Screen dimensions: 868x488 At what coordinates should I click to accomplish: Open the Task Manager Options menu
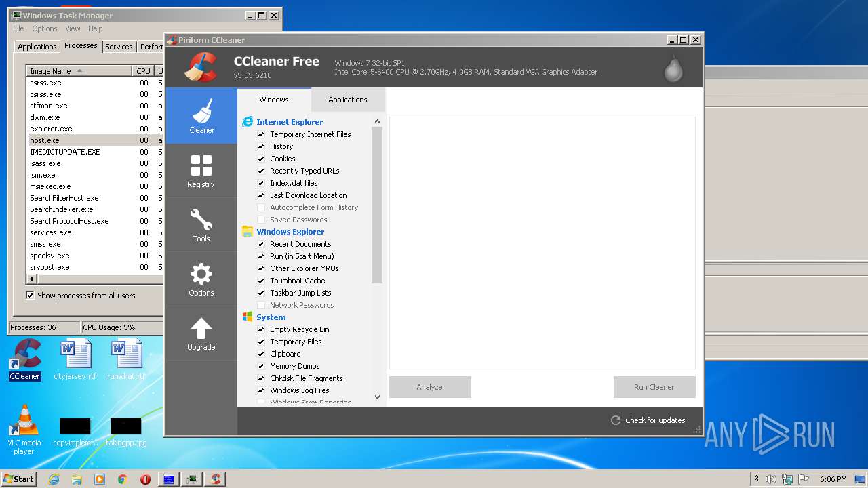point(45,28)
